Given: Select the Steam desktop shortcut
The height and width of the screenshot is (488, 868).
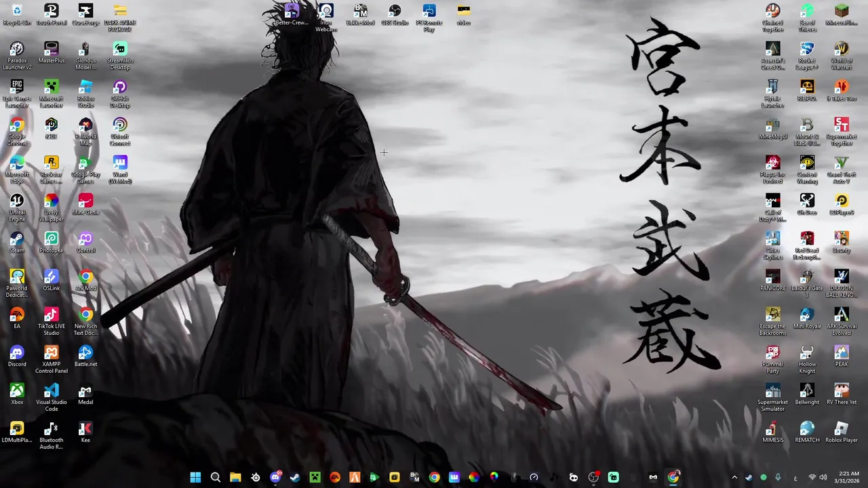Looking at the screenshot, I should coord(17,242).
